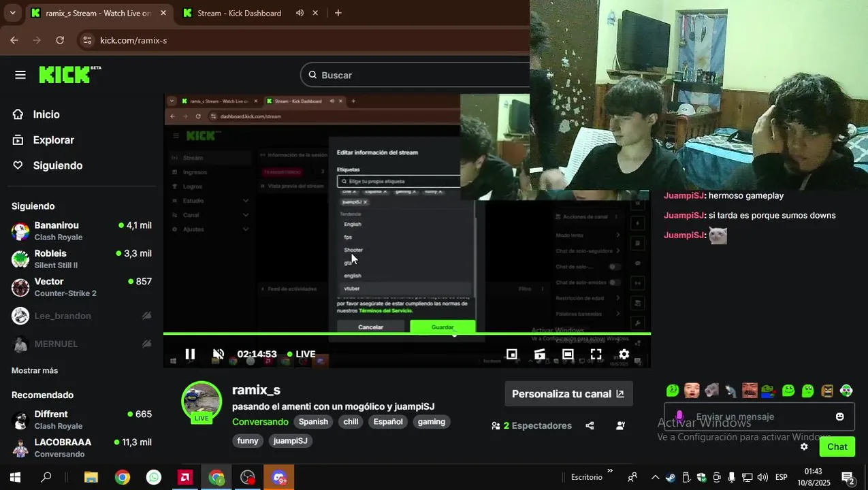
Task: Insert the first green Kick emote
Action: click(x=673, y=391)
